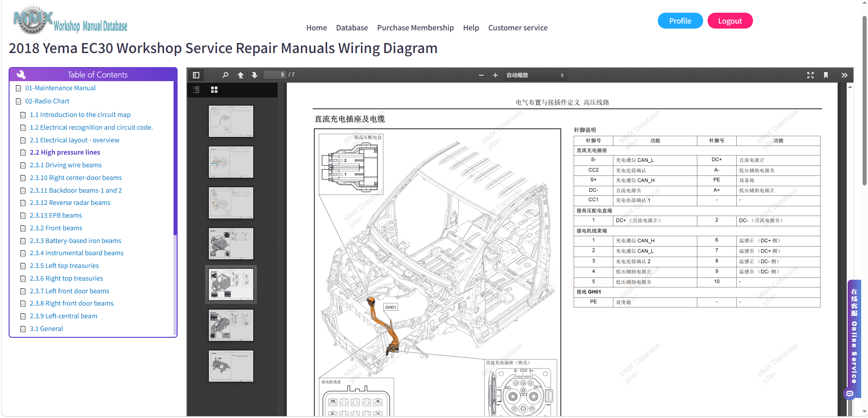The width and height of the screenshot is (868, 418).
Task: Click the wrench icon in Table of Contents header
Action: click(21, 75)
